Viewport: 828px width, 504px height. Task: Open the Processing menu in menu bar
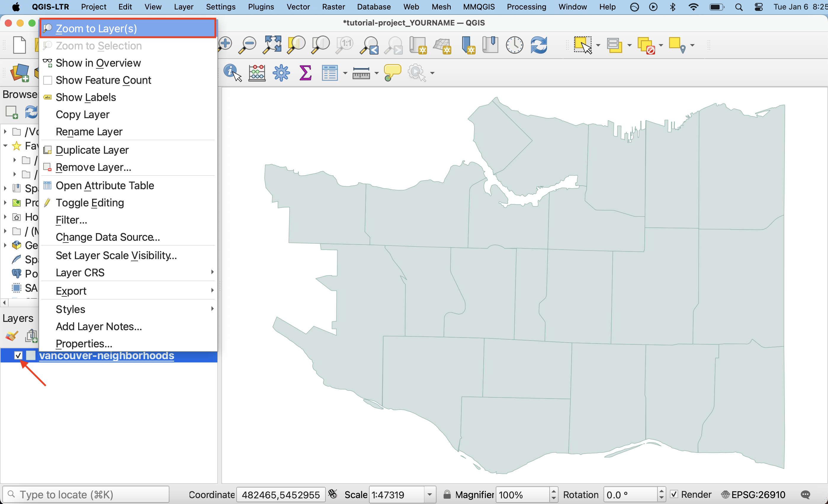526,7
